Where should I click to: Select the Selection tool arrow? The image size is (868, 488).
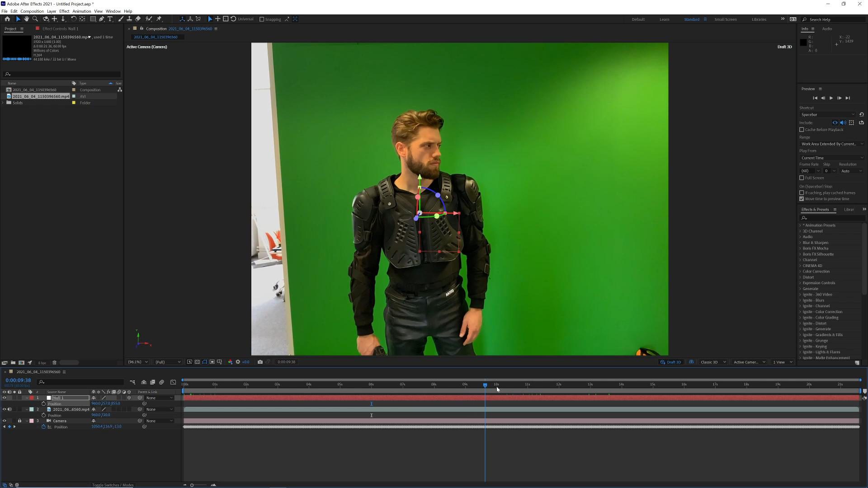18,19
